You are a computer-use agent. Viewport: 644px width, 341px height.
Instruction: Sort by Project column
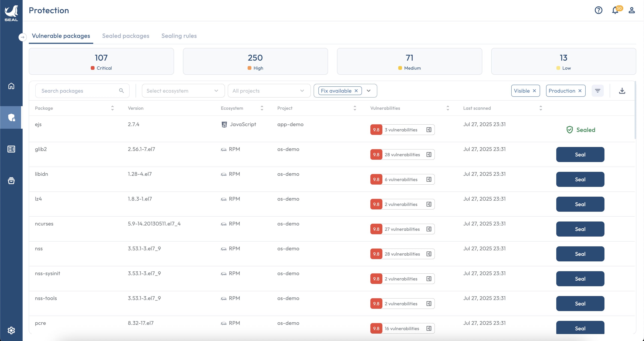355,108
